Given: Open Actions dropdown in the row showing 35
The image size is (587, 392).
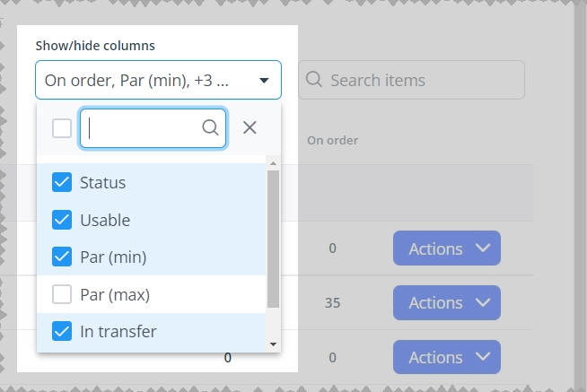Looking at the screenshot, I should [x=447, y=302].
